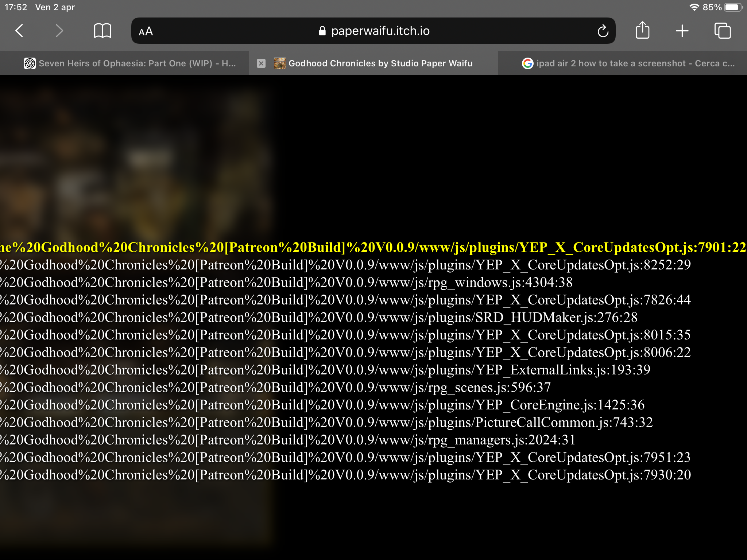This screenshot has height=560, width=747.
Task: Tap the Safari forward arrow
Action: click(x=59, y=31)
